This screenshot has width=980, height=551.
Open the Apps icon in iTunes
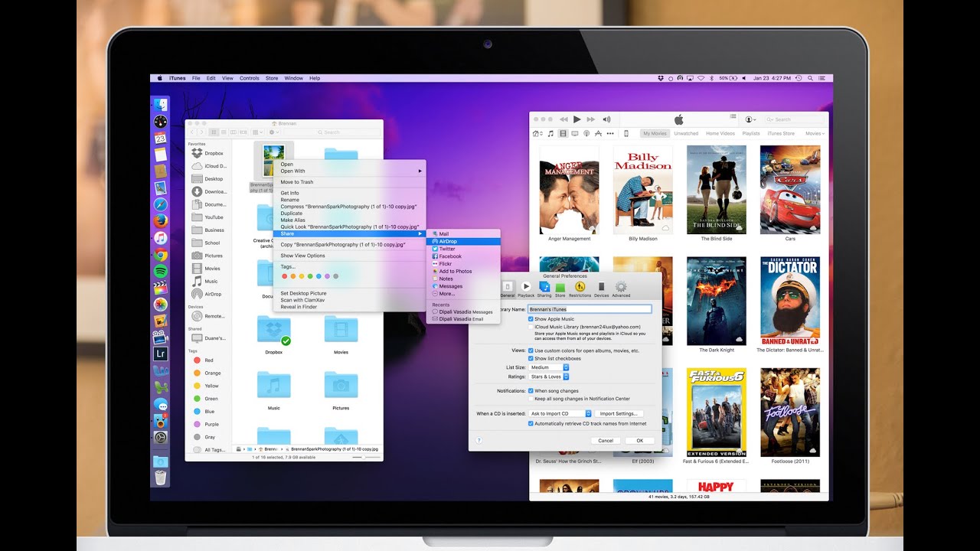(598, 133)
